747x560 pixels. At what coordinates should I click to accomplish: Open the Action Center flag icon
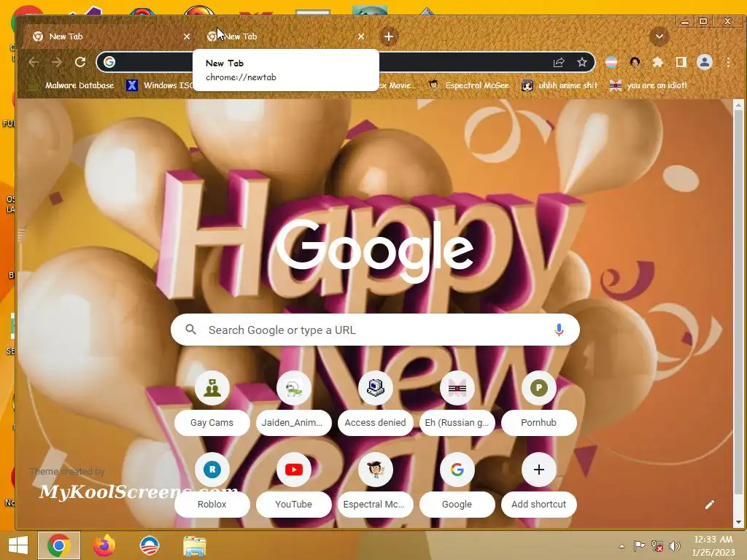(x=639, y=546)
